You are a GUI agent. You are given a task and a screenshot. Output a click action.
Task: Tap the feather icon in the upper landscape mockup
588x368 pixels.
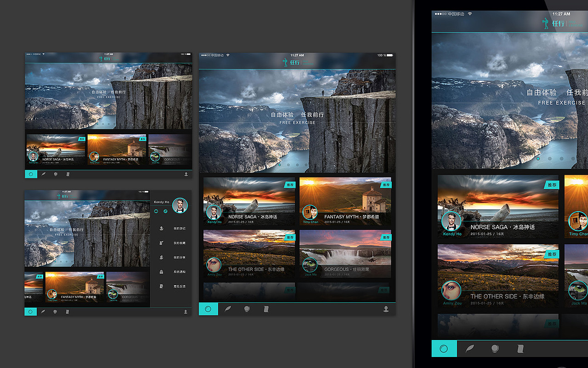[43, 174]
